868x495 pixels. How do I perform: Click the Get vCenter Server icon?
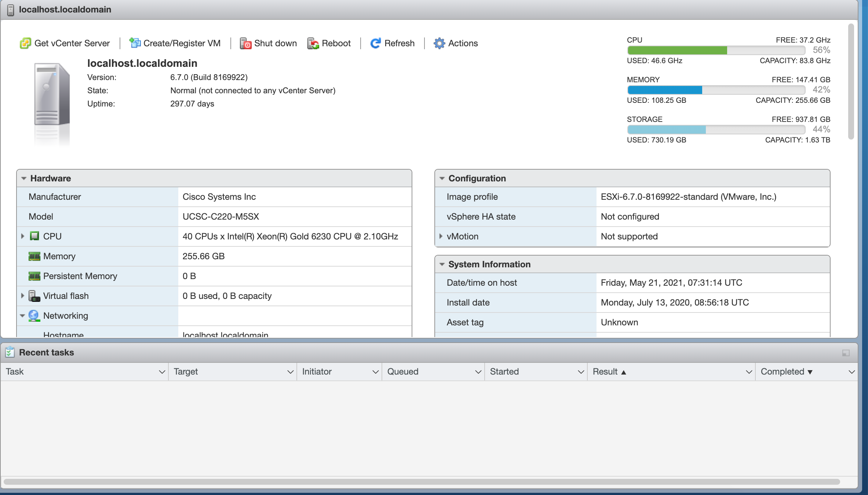click(x=25, y=43)
